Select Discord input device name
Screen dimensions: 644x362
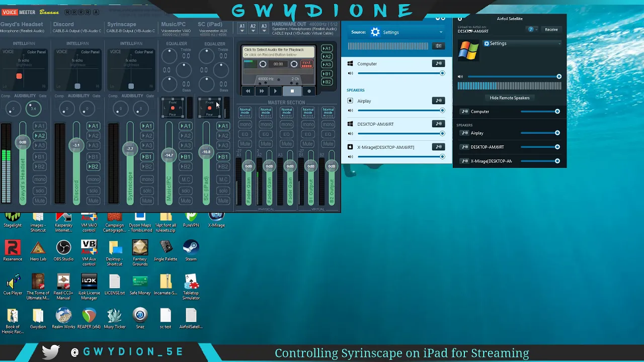click(x=77, y=31)
